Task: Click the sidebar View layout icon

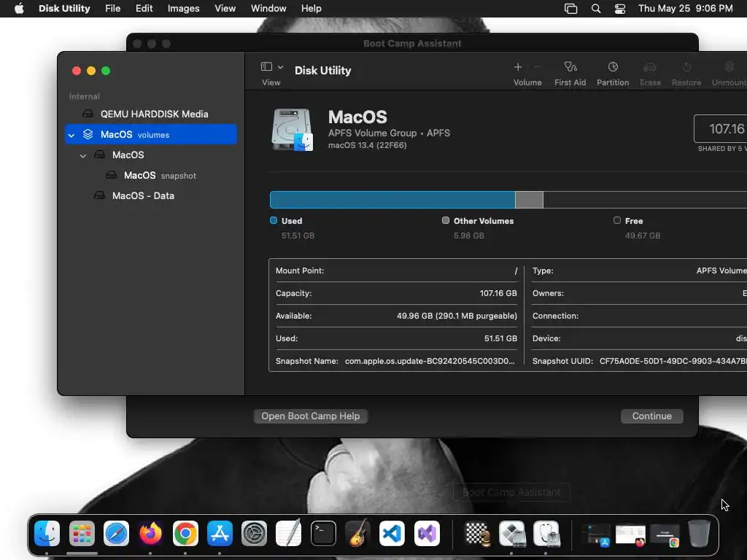Action: tap(266, 66)
